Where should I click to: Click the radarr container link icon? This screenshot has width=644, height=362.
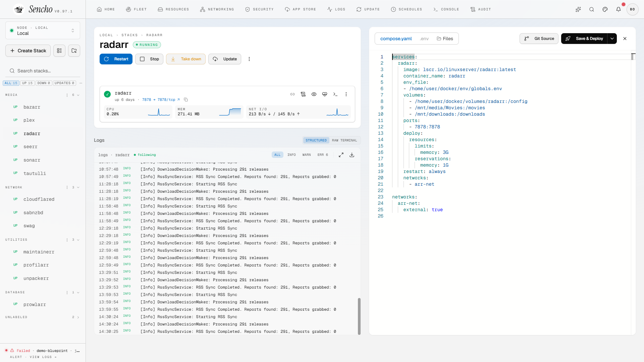coord(292,94)
